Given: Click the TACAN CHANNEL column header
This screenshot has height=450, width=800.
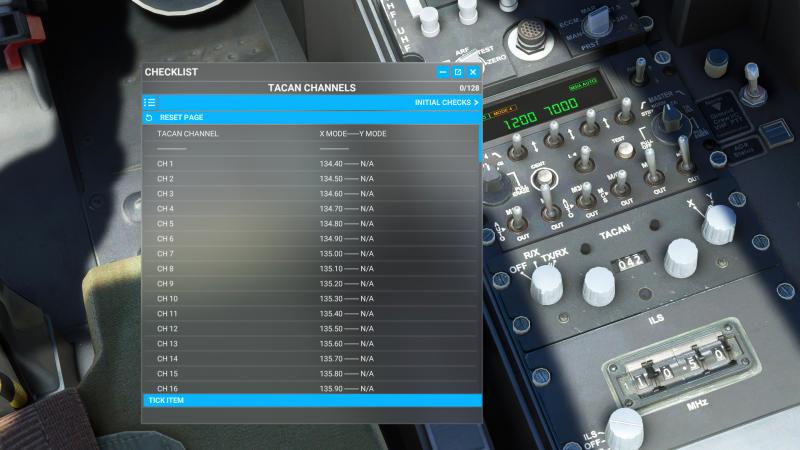Looking at the screenshot, I should click(187, 134).
